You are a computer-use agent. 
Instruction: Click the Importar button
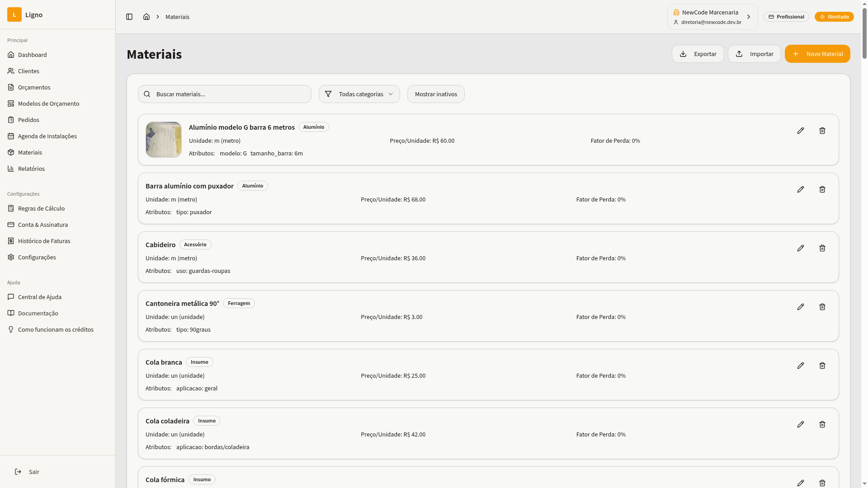tap(754, 54)
